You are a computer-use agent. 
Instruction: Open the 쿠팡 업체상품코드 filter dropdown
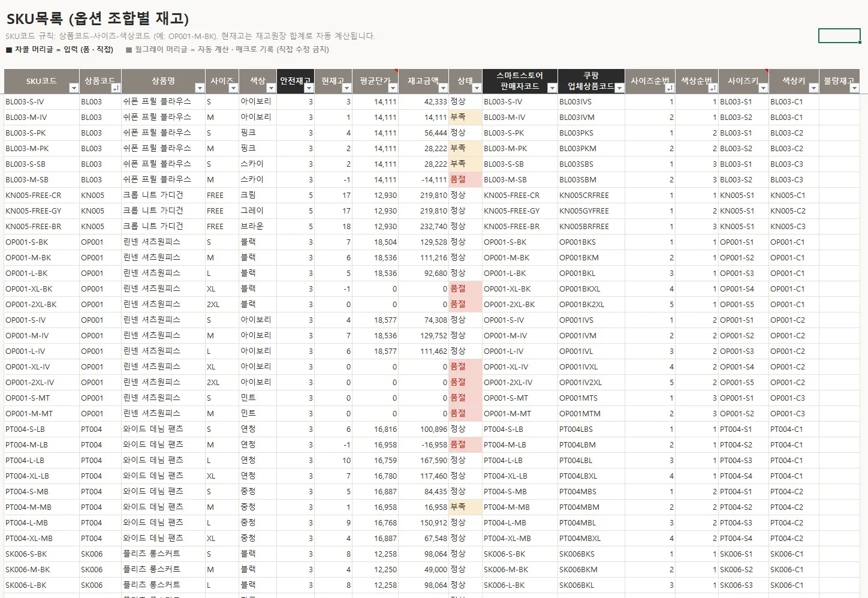(619, 88)
